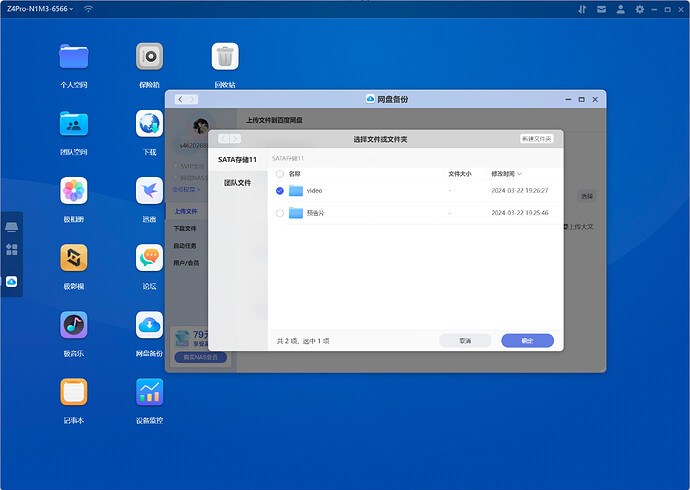Viewport: 690px width, 490px height.
Task: Open the 个人空间 desktop icon
Action: 74,57
